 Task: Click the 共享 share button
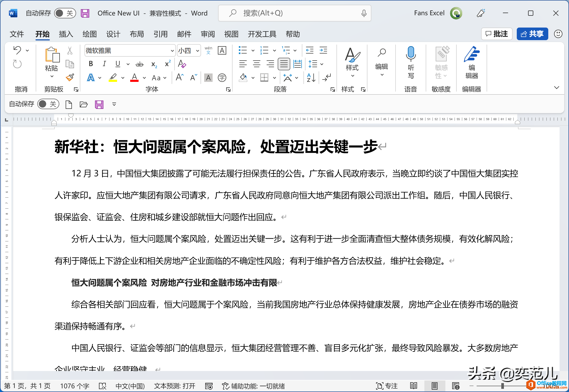click(532, 34)
